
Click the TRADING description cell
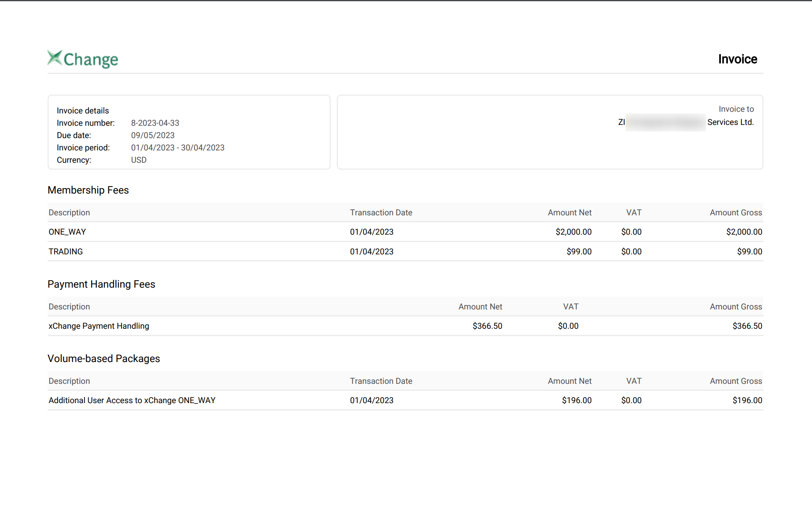tap(66, 251)
